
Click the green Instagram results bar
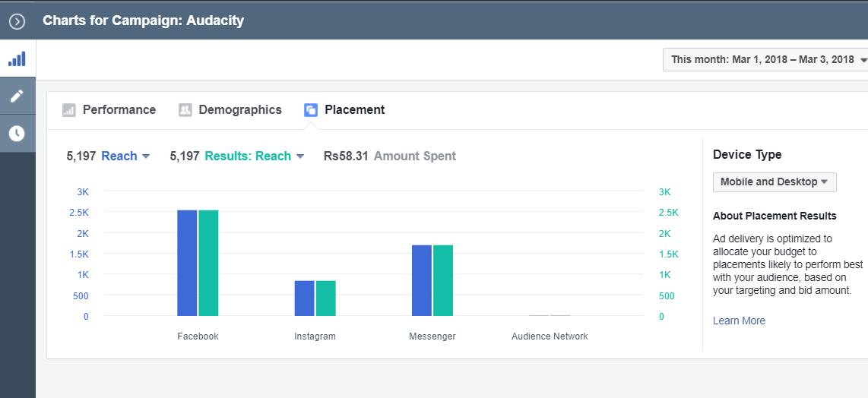(326, 298)
